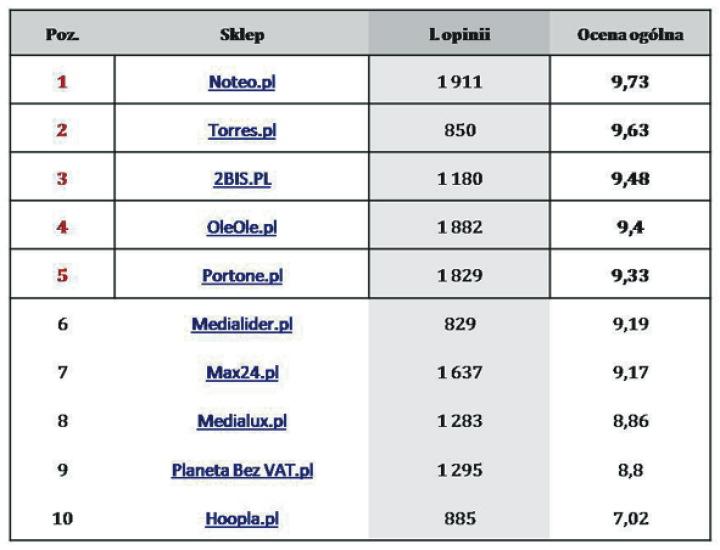Click the Poz. column header
Viewport: 720px width, 550px height.
tap(62, 35)
